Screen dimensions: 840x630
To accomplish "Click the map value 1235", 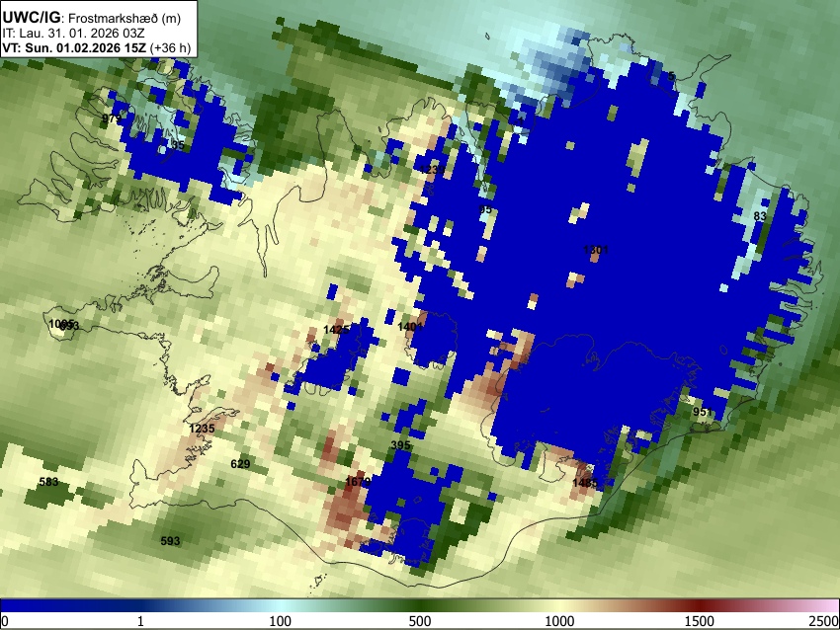I will click(202, 429).
